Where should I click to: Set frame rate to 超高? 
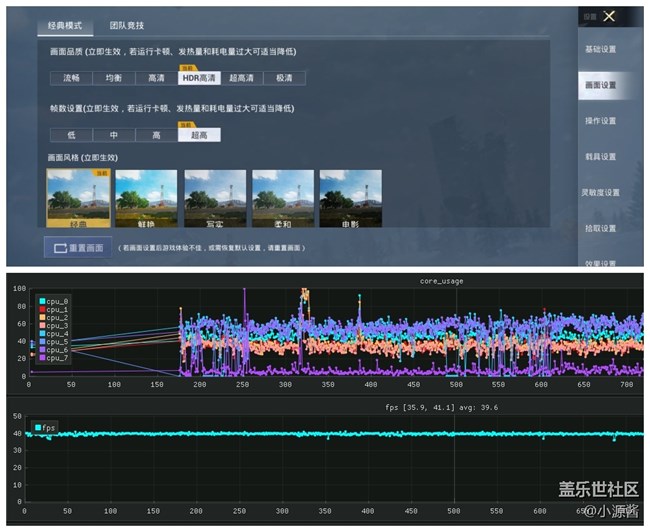(x=199, y=135)
